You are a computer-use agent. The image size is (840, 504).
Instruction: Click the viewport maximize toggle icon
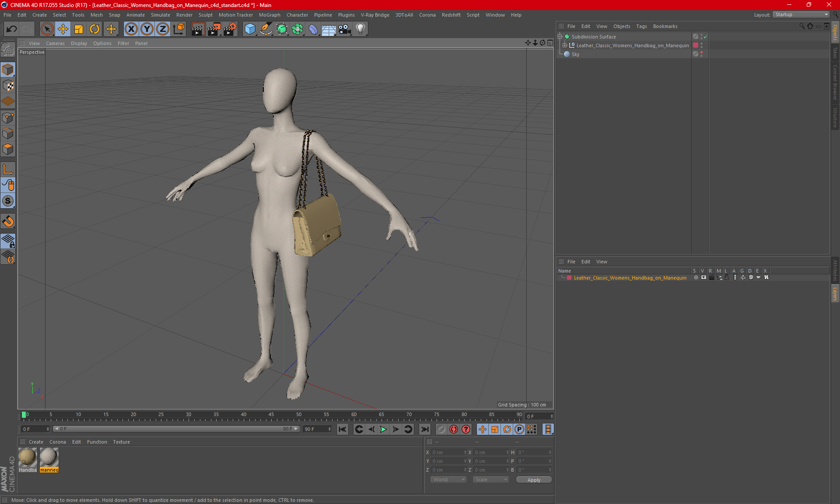tap(550, 43)
